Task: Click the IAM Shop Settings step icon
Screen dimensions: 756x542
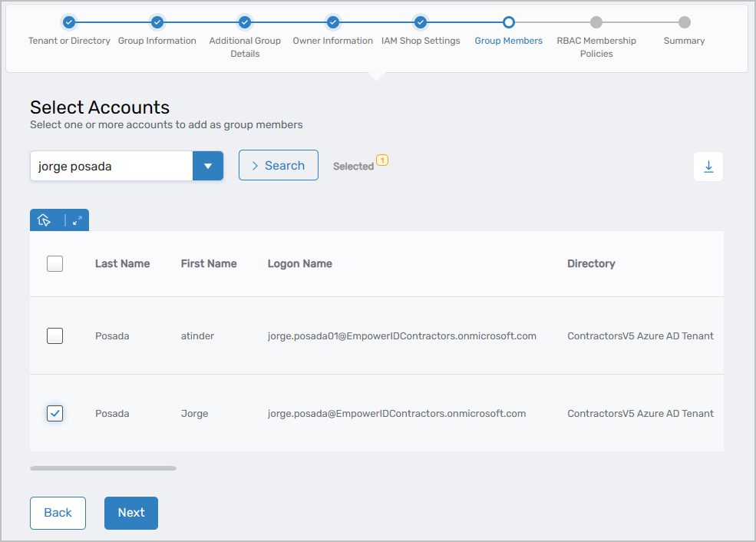Action: tap(421, 23)
